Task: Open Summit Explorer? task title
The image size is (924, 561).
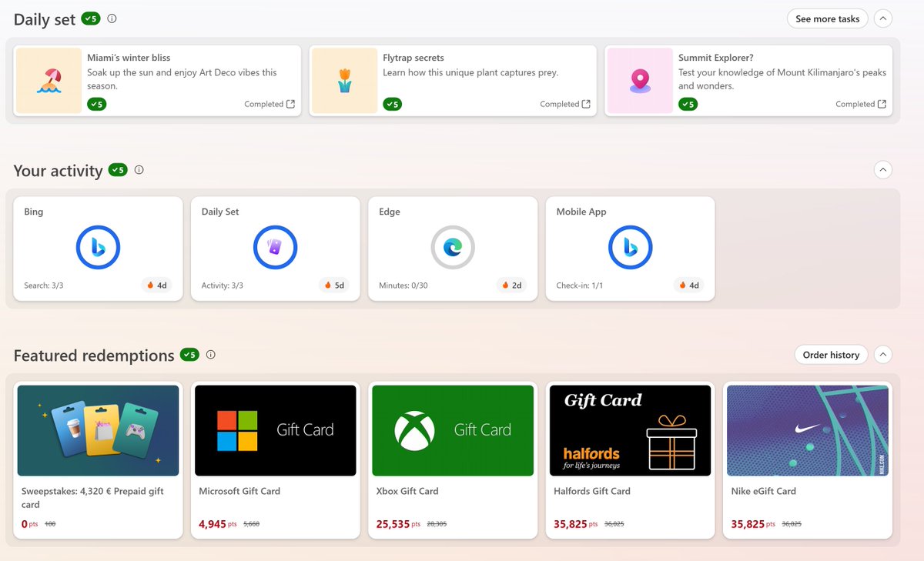Action: click(x=715, y=58)
